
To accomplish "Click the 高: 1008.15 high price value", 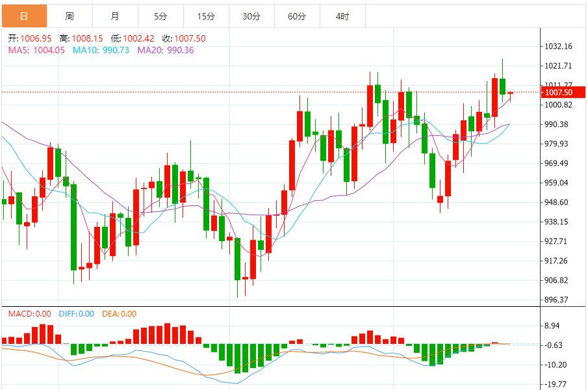I will click(81, 38).
